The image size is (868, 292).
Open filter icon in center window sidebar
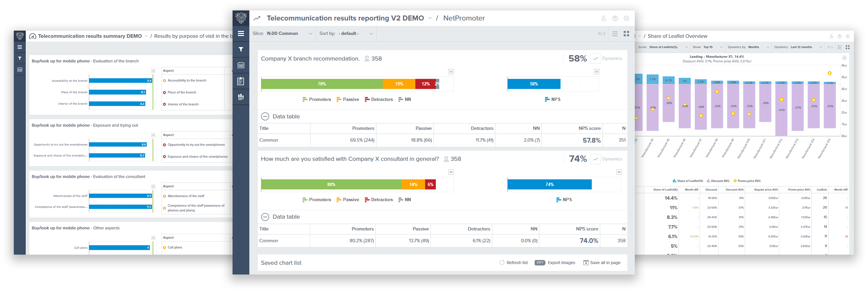coord(241,49)
